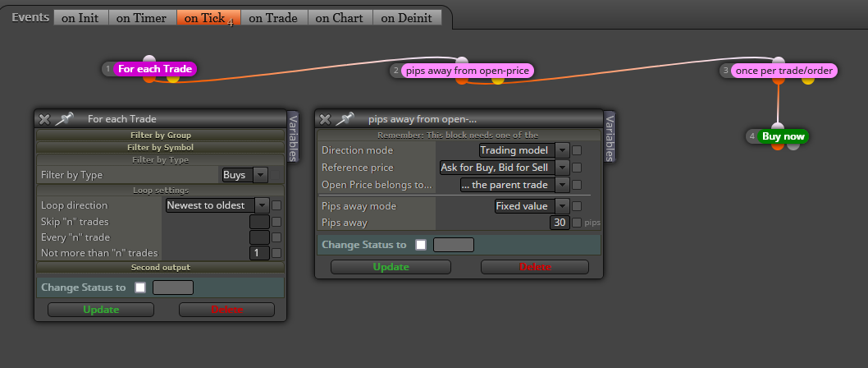Toggle checkbox next to Skip n trades
868x368 pixels.
(276, 222)
